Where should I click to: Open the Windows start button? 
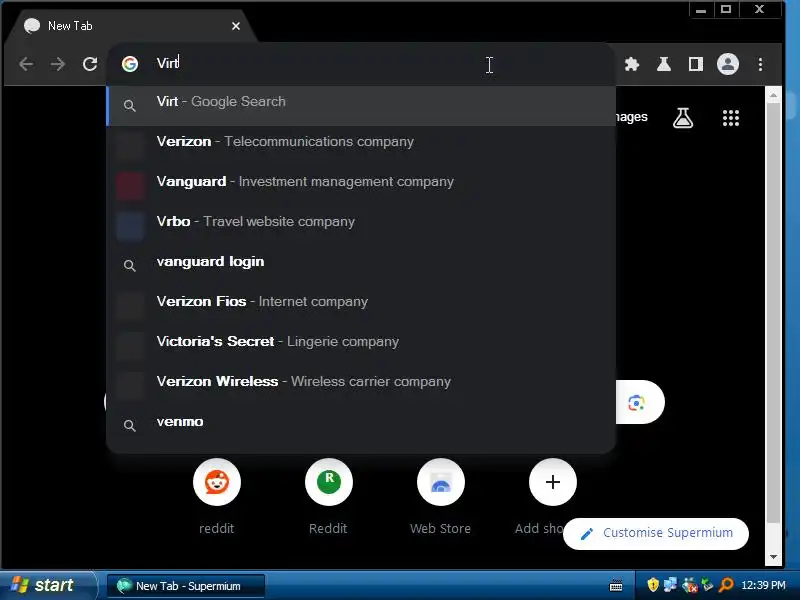pyautogui.click(x=47, y=585)
